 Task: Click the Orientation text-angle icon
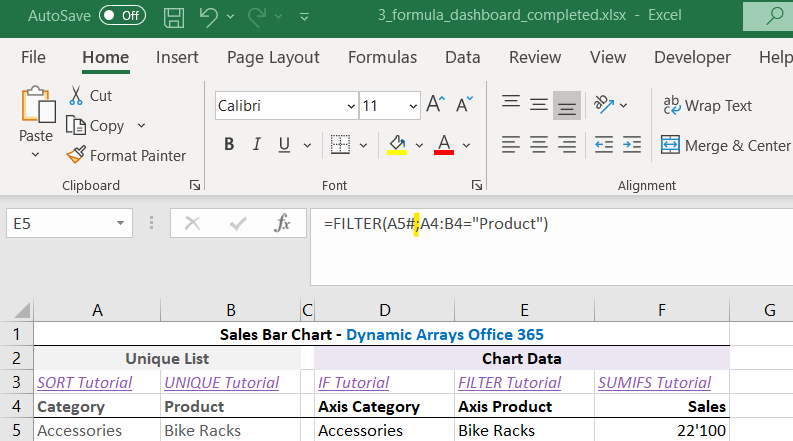(604, 104)
